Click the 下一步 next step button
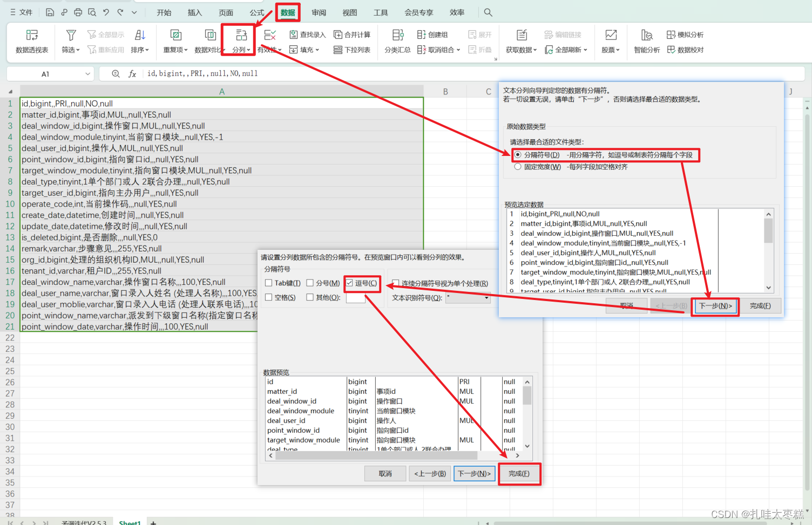812x525 pixels. pyautogui.click(x=715, y=306)
